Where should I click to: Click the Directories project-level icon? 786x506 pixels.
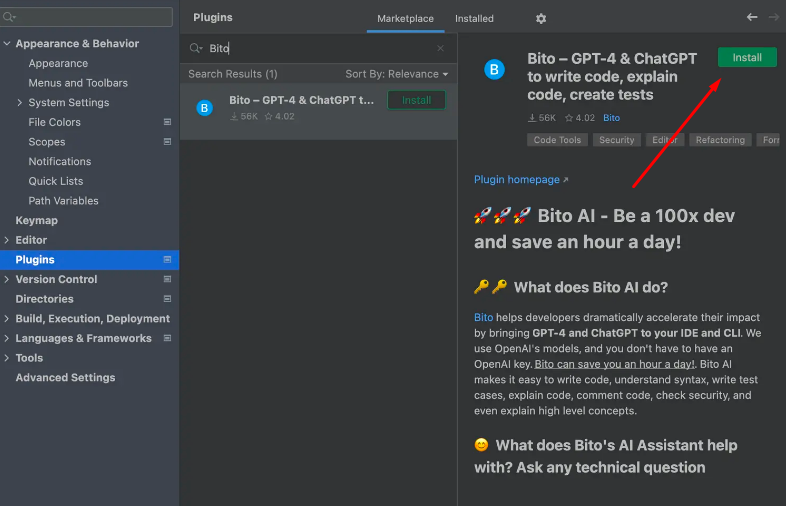167,298
